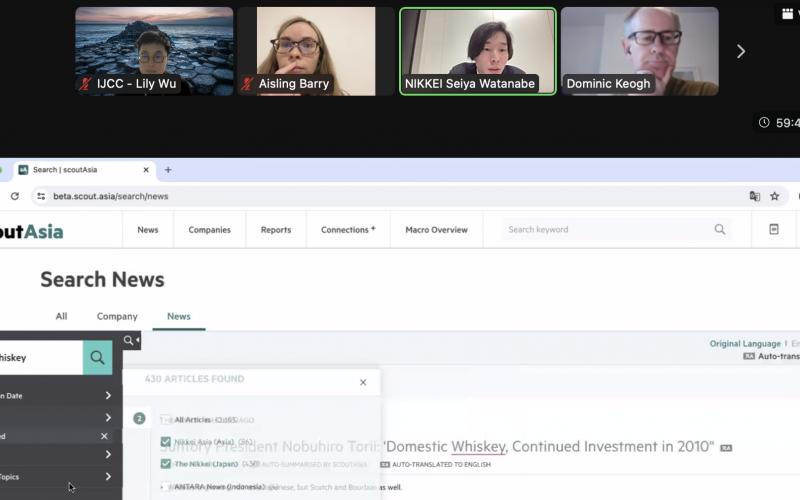Open the Connections menu
The image size is (800, 500).
tap(348, 230)
